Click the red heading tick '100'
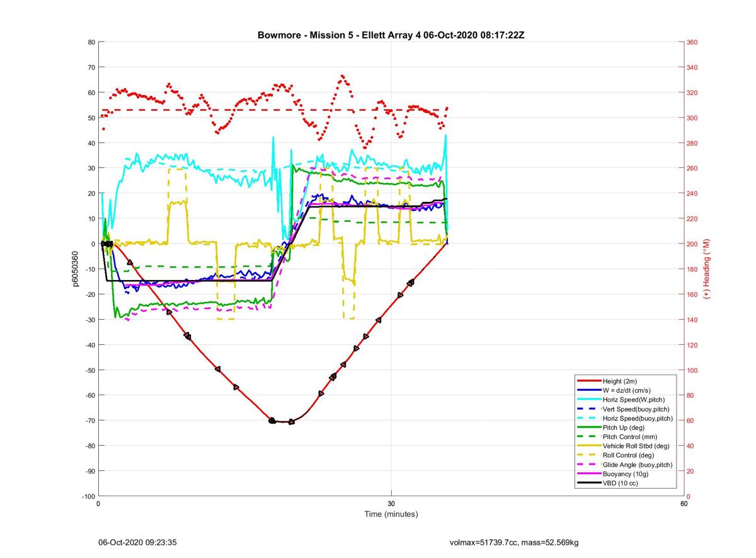The width and height of the screenshot is (756, 558). (692, 370)
